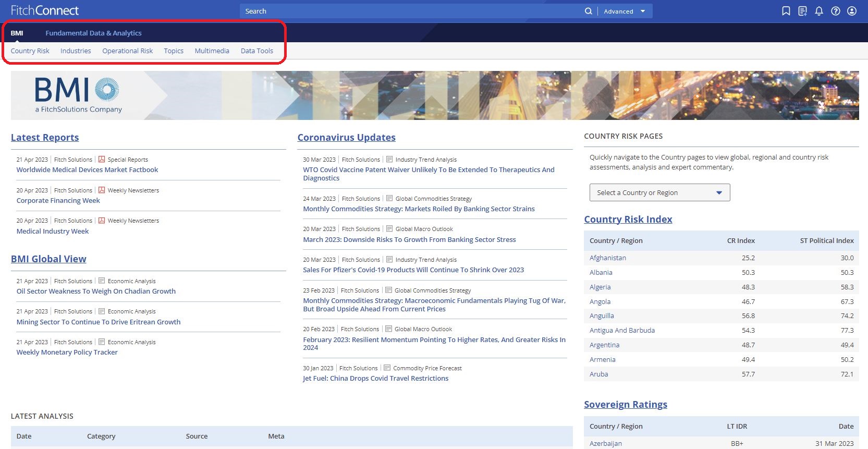Click the FitchConnect logo
868x449 pixels.
45,10
